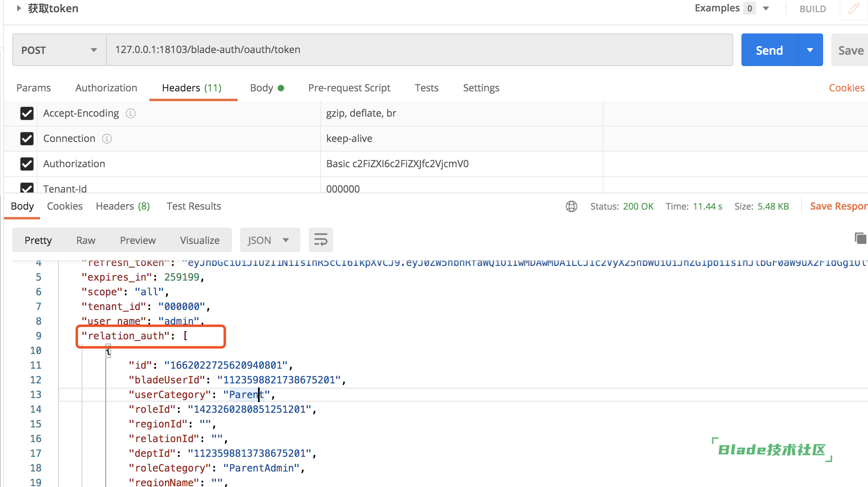Toggle the line wrap icon
Viewport: 868px width, 487px height.
[x=320, y=240]
